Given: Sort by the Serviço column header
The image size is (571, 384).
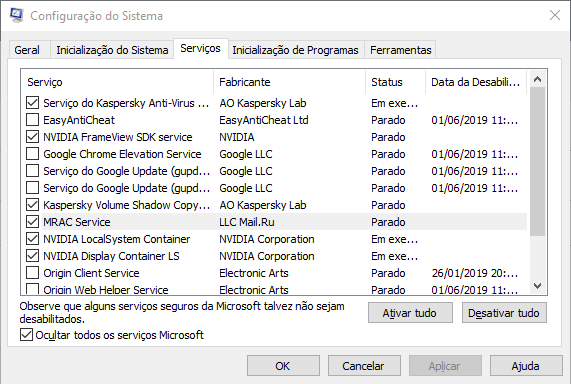Looking at the screenshot, I should pos(117,82).
